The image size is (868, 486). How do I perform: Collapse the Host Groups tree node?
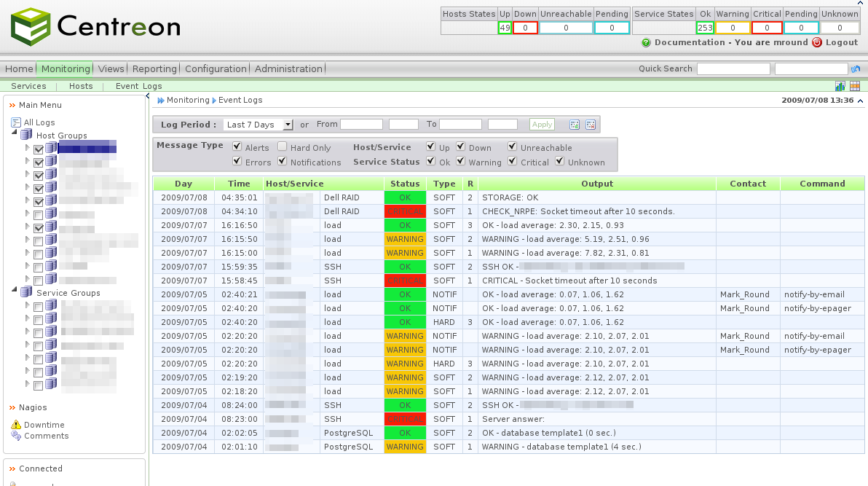tap(15, 134)
